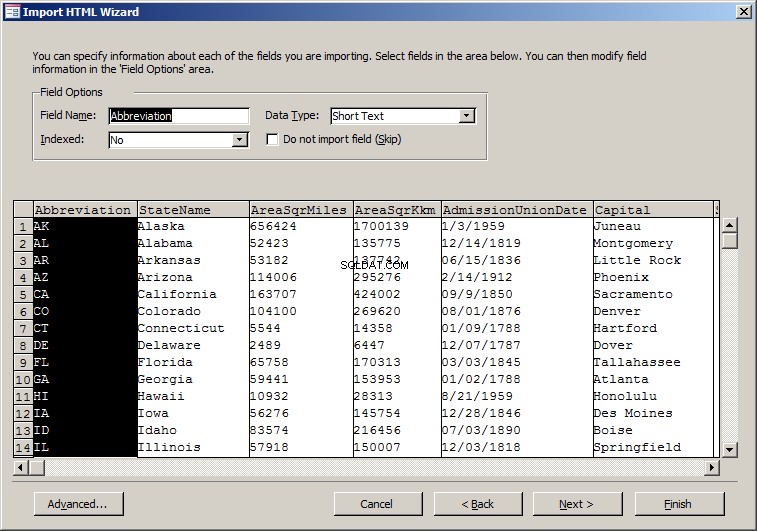Click the 1/3/1959 date cell
This screenshot has width=757, height=531.
point(517,226)
